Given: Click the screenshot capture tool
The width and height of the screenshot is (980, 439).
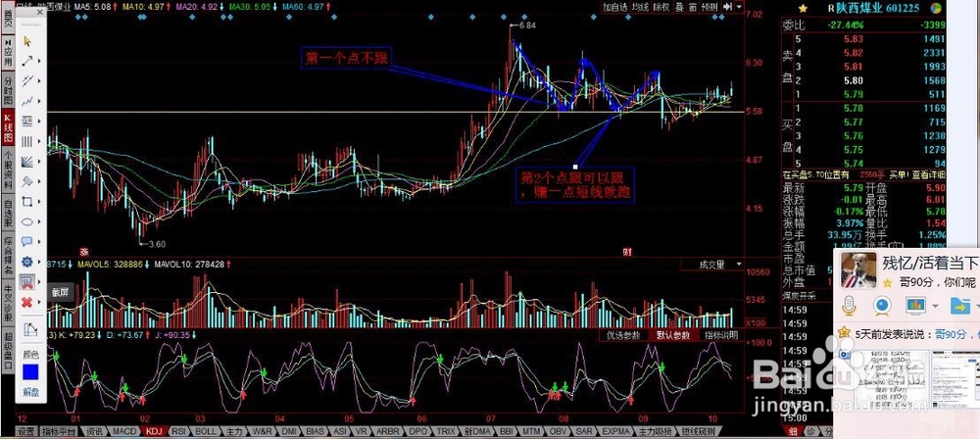Looking at the screenshot, I should coord(27,282).
